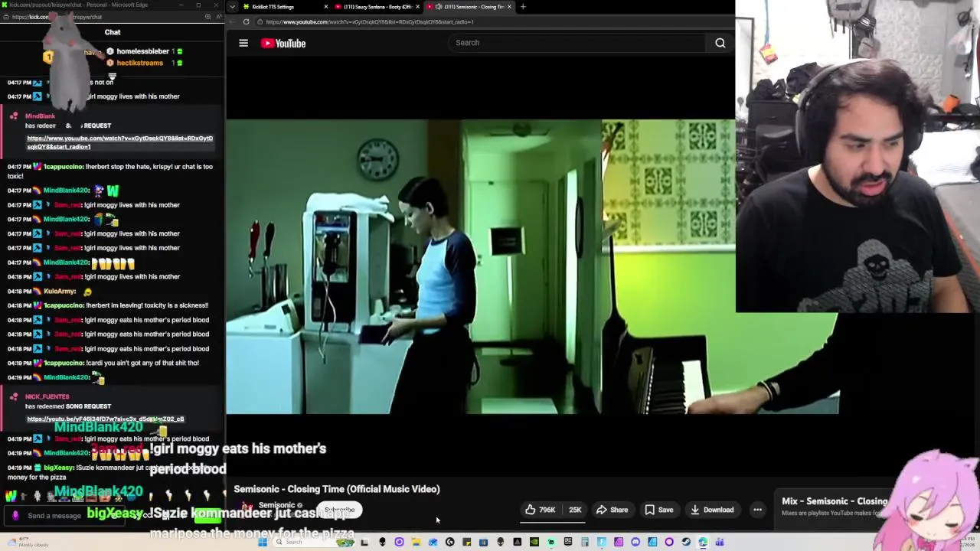Click the homelessbieber name at chat top
The image size is (980, 551).
[142, 51]
